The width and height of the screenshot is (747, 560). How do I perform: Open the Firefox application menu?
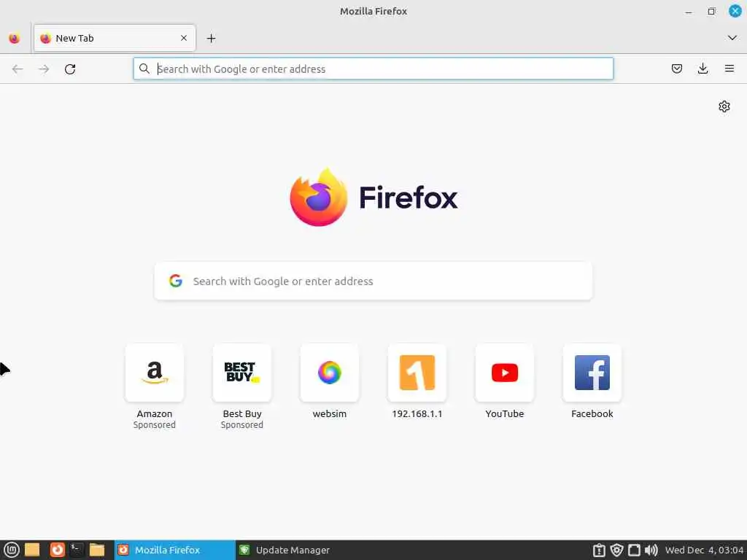(729, 69)
